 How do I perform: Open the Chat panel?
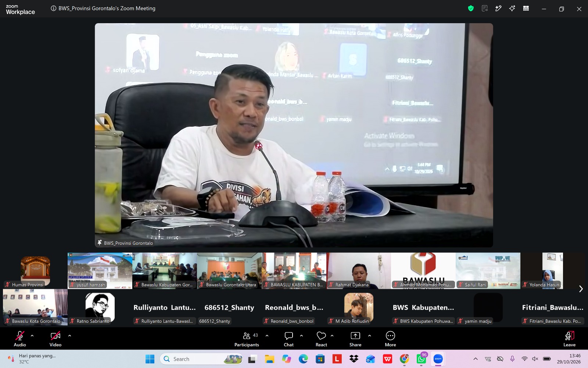(x=289, y=339)
